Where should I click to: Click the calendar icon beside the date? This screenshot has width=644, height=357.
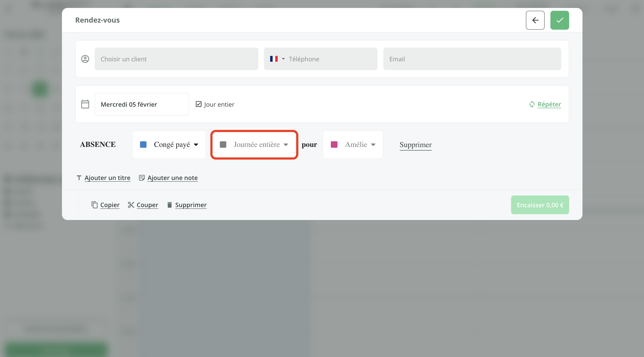click(x=85, y=104)
